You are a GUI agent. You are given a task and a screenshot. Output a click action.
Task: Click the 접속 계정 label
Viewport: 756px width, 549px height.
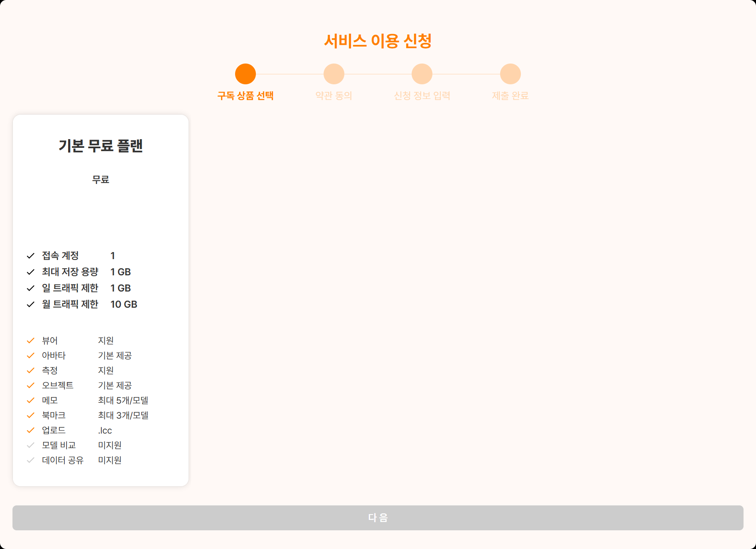60,255
